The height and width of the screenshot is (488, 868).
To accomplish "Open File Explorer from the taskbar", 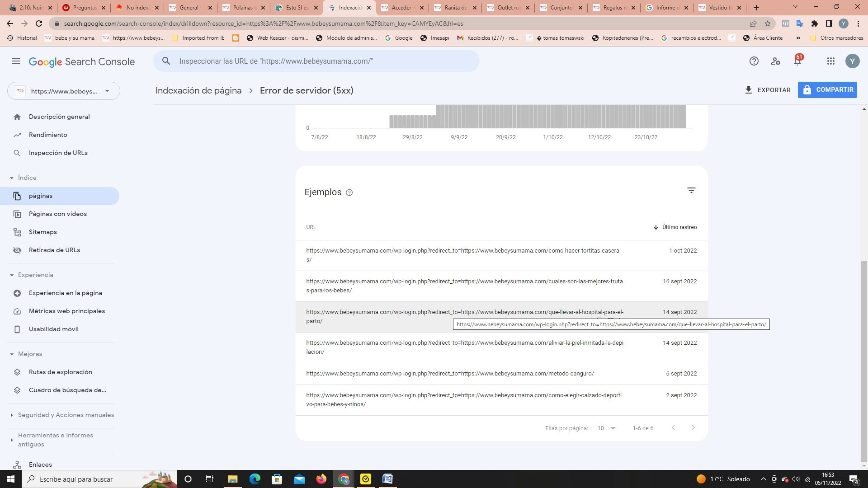I will 232,479.
